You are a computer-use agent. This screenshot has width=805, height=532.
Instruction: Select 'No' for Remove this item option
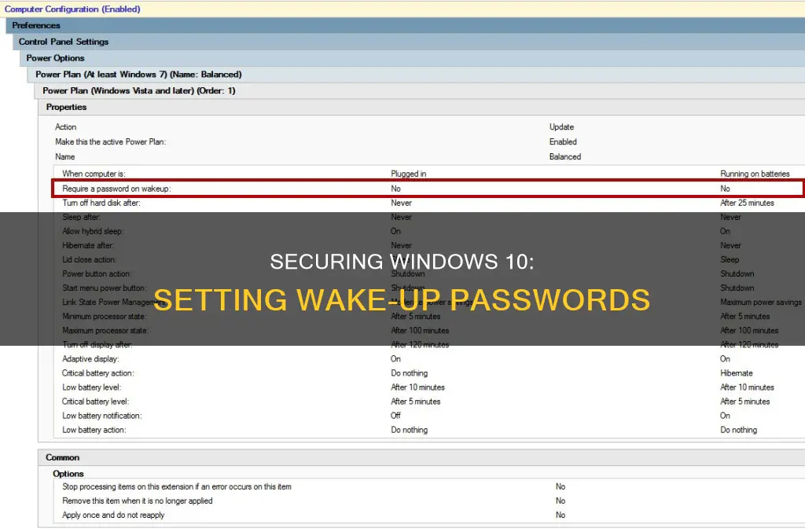click(561, 501)
